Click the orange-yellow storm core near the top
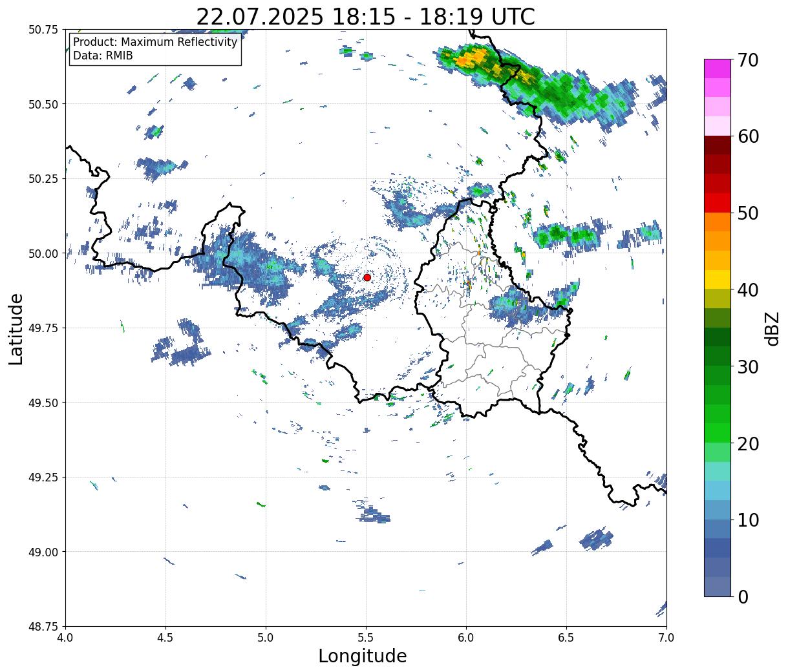Image resolution: width=788 pixels, height=672 pixels. pos(471,59)
